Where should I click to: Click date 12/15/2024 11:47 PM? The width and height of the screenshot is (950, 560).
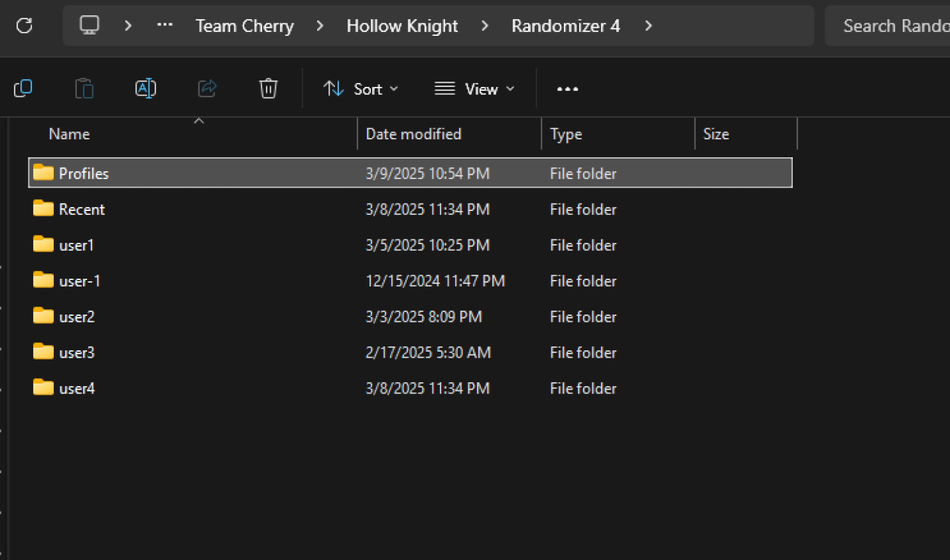(435, 281)
